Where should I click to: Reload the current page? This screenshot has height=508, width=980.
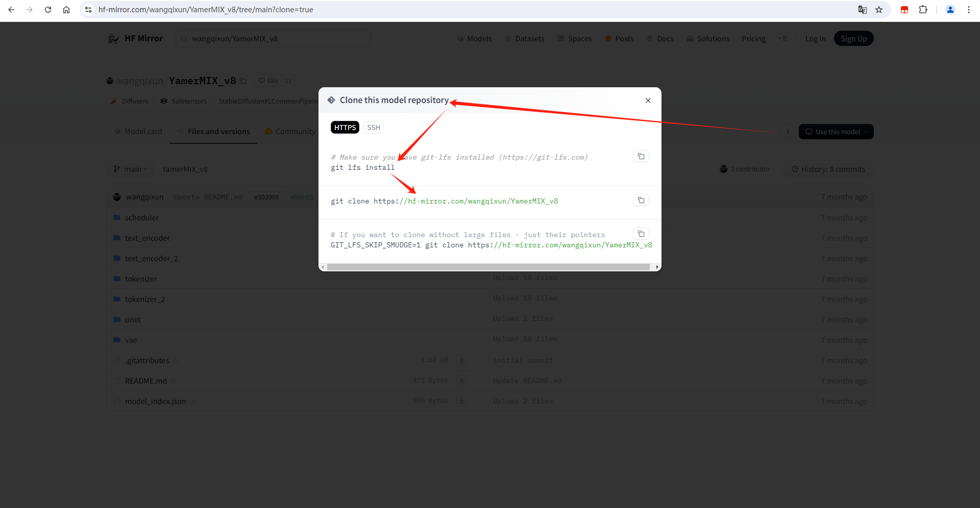(48, 10)
